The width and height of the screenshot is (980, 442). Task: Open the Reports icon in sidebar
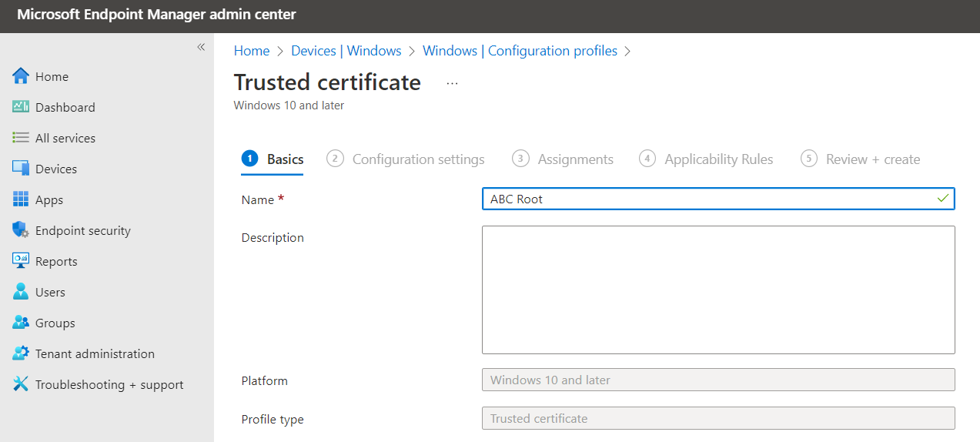point(21,261)
